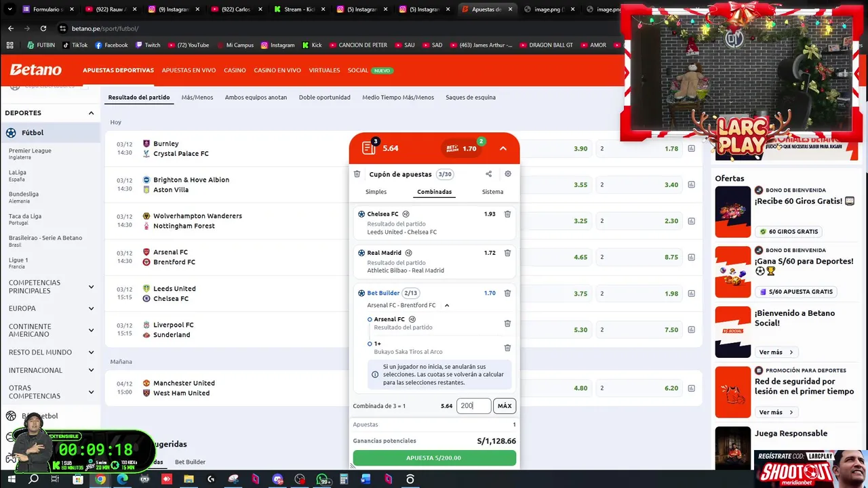Switch to Simples coupon tab
This screenshot has width=868, height=488.
pos(376,192)
